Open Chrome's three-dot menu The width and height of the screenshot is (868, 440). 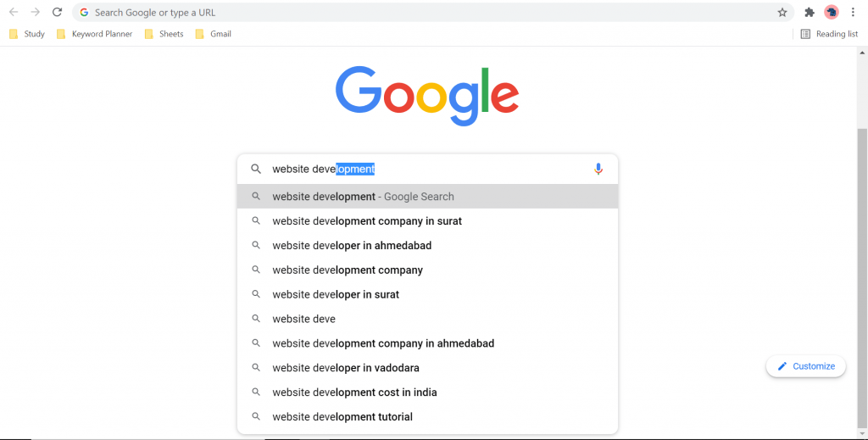(853, 12)
